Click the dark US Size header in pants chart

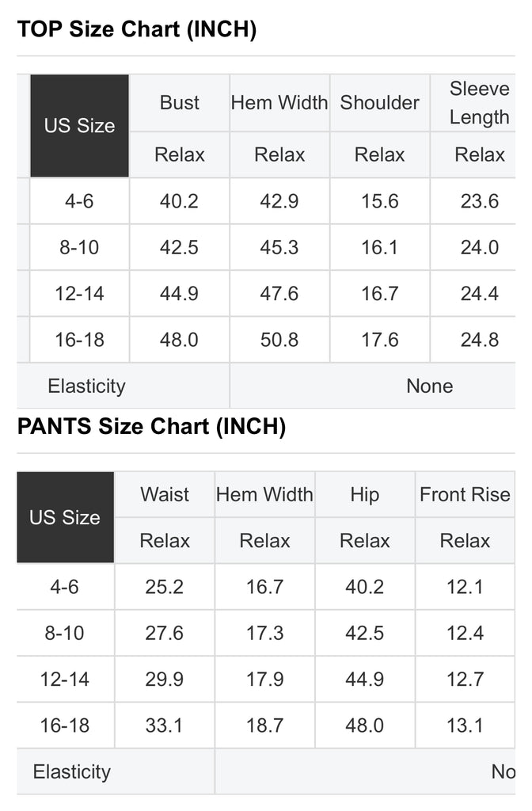[65, 518]
